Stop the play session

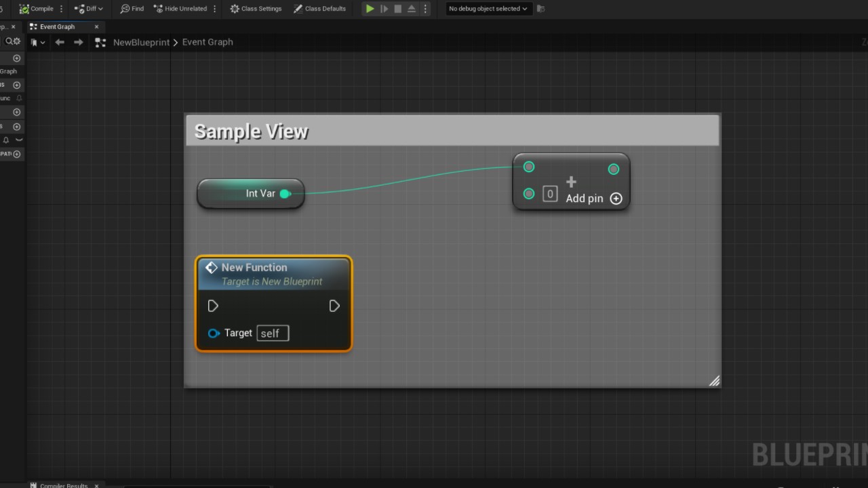click(398, 9)
